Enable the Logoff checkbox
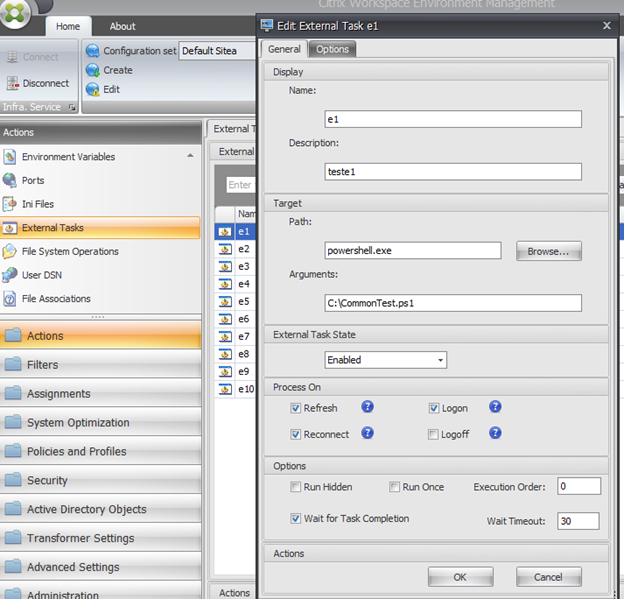 [433, 434]
